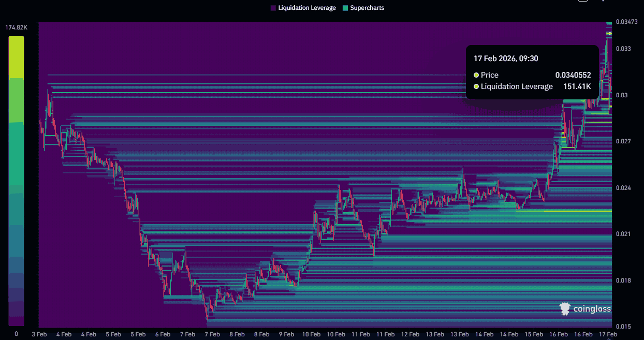
Task: Click the 17 Feb date axis label
Action: [608, 334]
